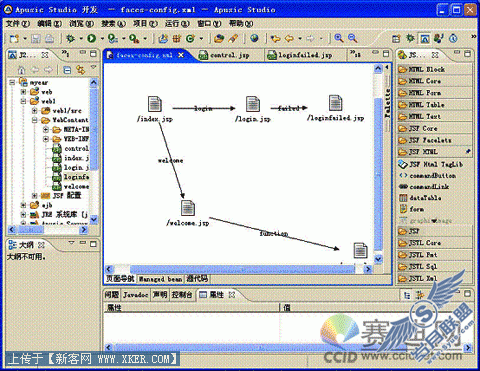Switch to the Managed bean bottom tab
This screenshot has height=371, width=480.
tap(160, 279)
